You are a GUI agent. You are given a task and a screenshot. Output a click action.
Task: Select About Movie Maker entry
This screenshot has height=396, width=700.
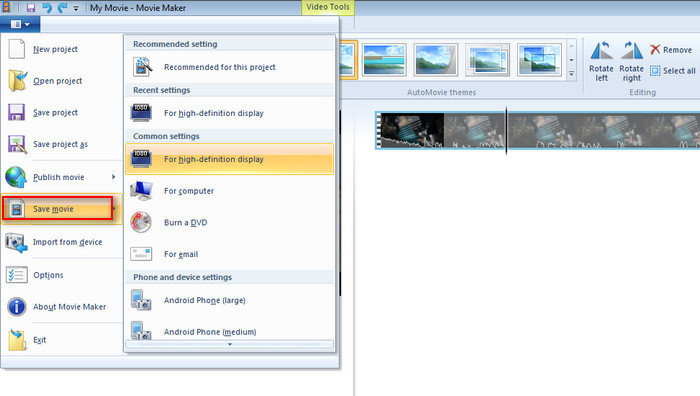tap(62, 307)
